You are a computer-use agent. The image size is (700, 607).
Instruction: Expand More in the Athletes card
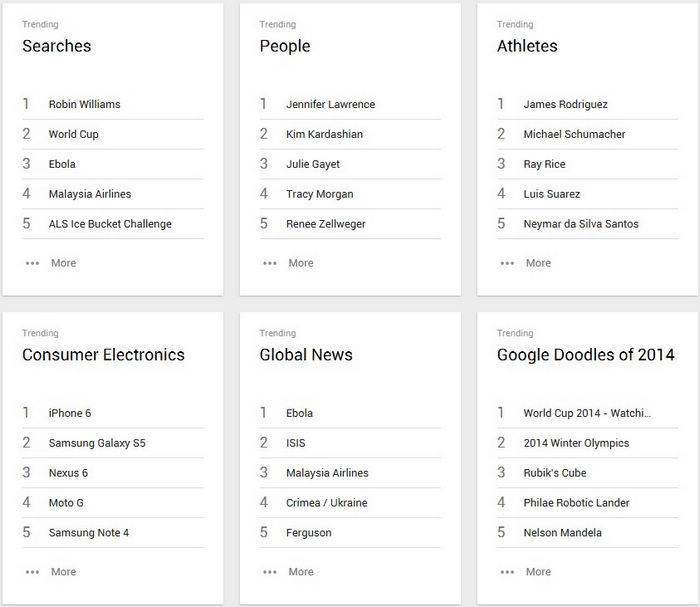(x=538, y=263)
